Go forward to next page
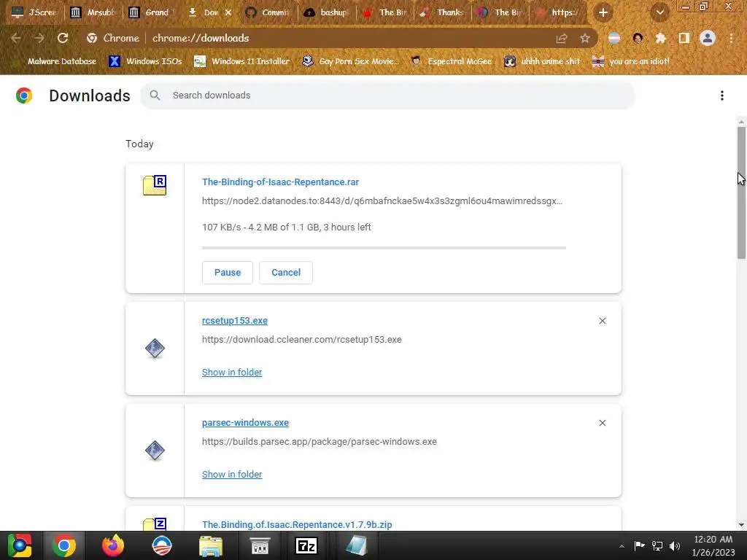This screenshot has width=747, height=560. (39, 38)
